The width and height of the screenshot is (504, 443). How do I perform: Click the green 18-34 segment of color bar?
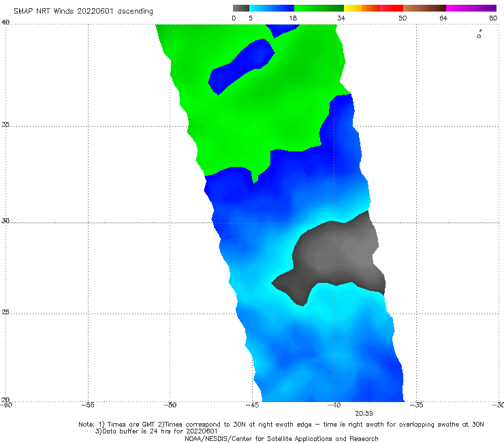coord(319,8)
